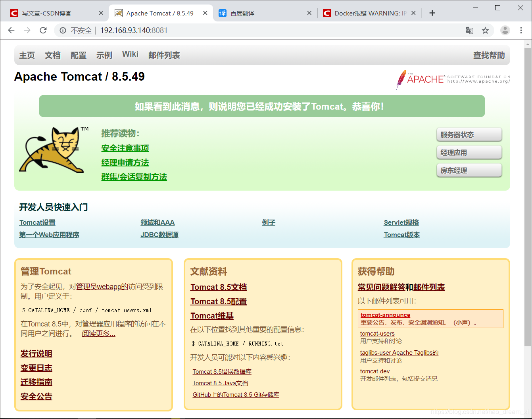The width and height of the screenshot is (532, 419).
Task: Select the Apache Tomcat / 8.5.49 tab
Action: [x=160, y=13]
